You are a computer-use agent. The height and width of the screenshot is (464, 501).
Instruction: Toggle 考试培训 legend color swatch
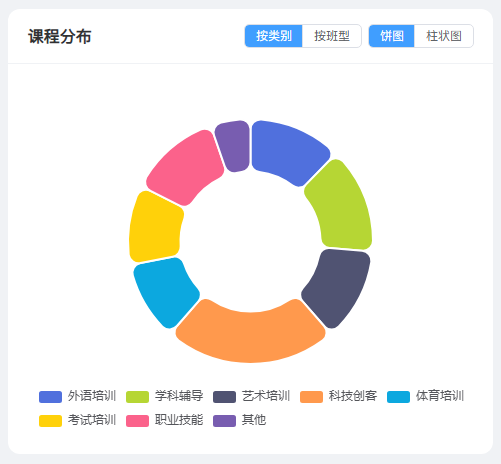(x=50, y=421)
